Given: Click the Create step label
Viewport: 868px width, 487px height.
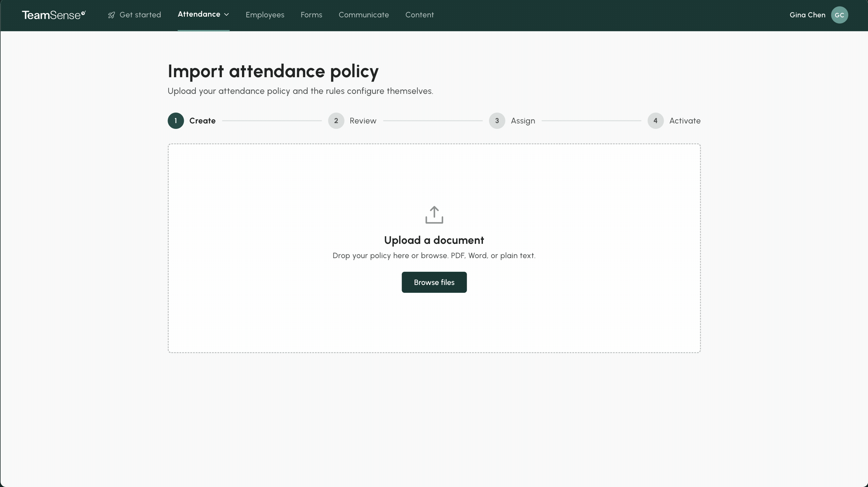Looking at the screenshot, I should [x=203, y=121].
